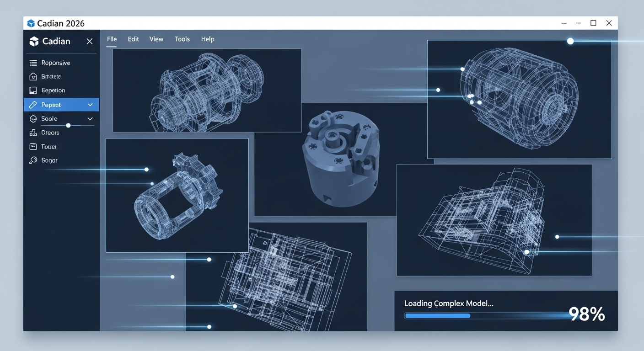Open the Help menu
The height and width of the screenshot is (351, 644).
click(208, 39)
